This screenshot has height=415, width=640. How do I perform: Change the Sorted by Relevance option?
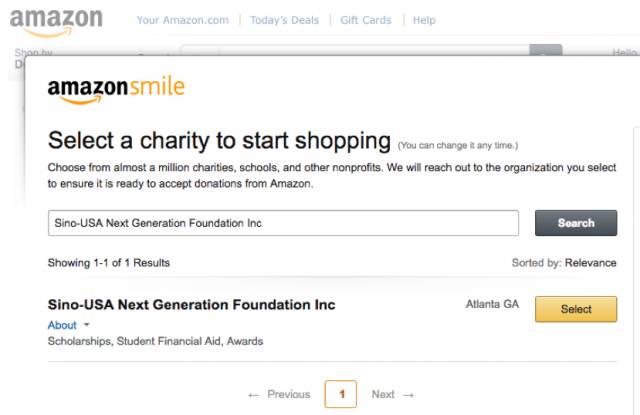tap(590, 263)
